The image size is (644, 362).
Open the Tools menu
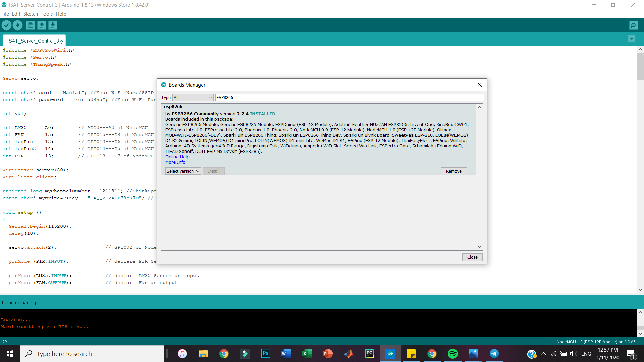point(46,14)
